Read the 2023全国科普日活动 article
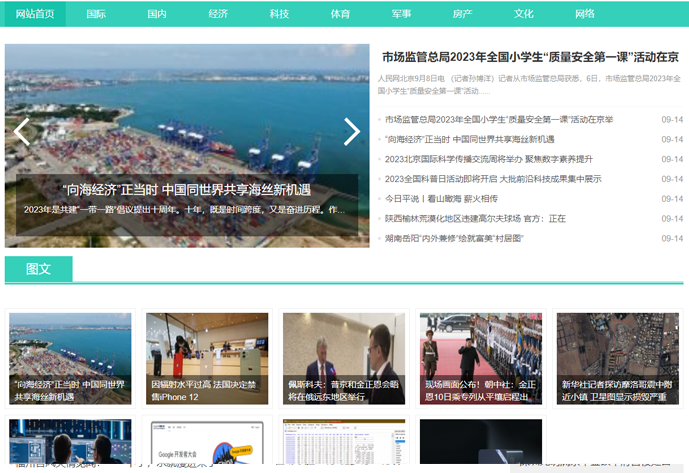 pos(492,179)
